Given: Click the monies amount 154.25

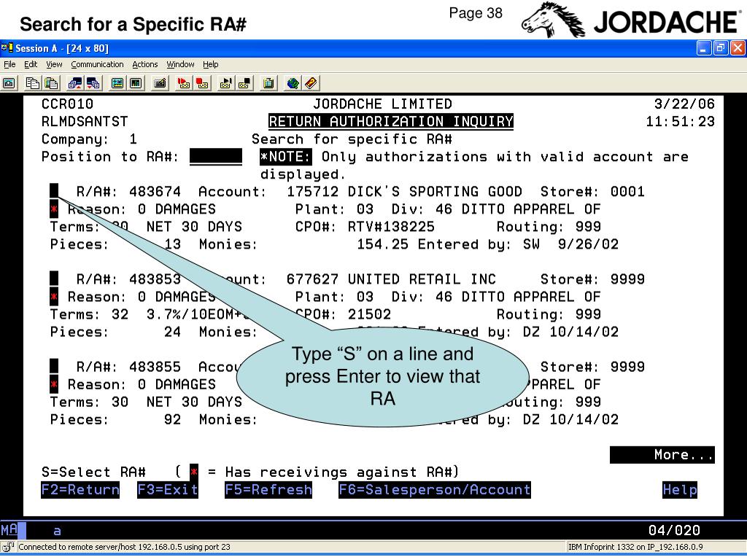Looking at the screenshot, I should [382, 244].
